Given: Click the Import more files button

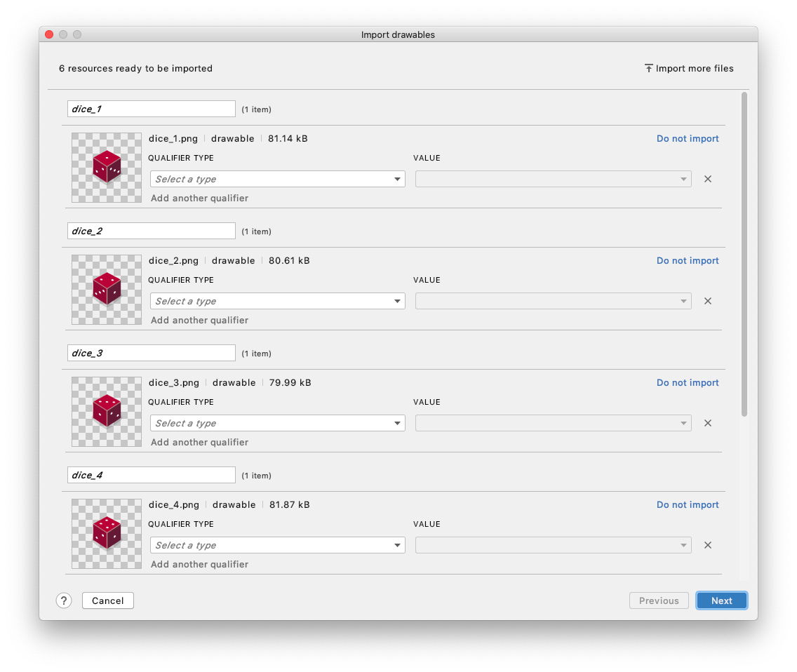Looking at the screenshot, I should (x=688, y=69).
